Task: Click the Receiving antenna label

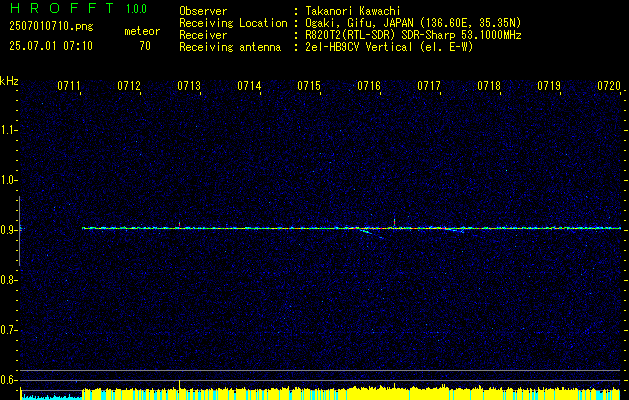Action: tap(230, 47)
